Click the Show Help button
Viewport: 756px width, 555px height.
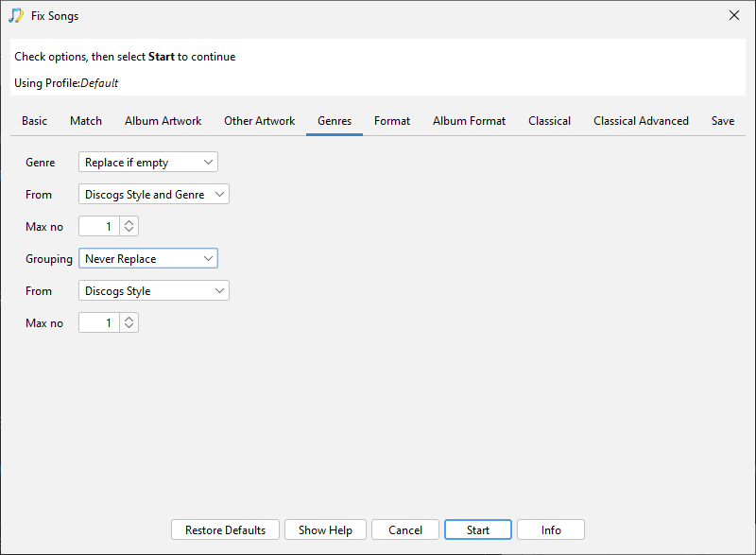(325, 530)
